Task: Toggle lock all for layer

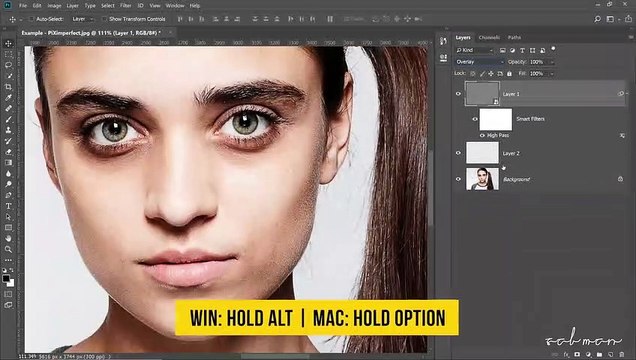Action: pyautogui.click(x=509, y=74)
